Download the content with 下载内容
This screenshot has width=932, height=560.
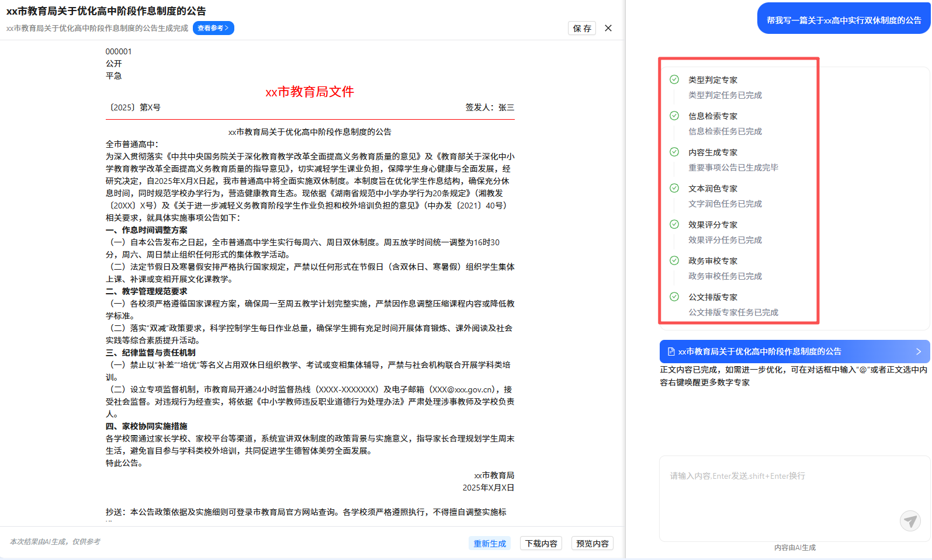[x=541, y=544]
